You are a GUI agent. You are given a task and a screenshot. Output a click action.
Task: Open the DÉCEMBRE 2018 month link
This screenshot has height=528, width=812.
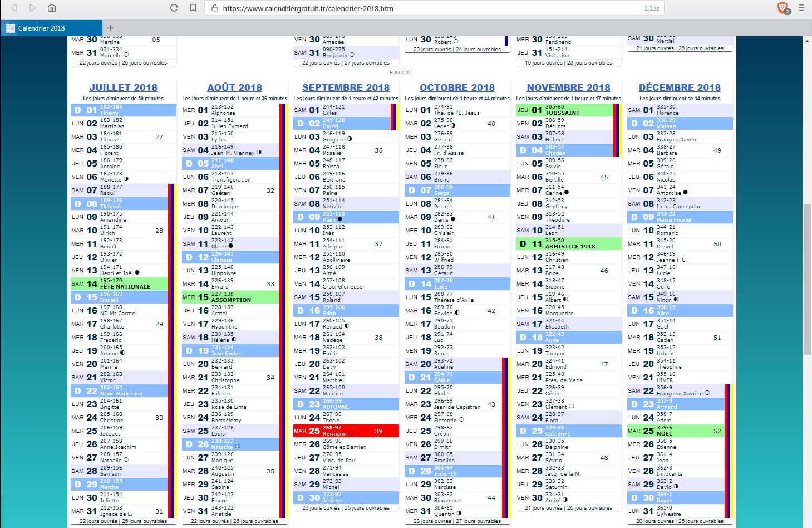click(x=680, y=87)
